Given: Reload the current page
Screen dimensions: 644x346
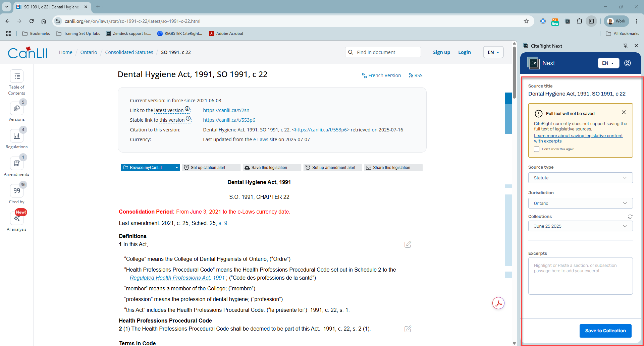Looking at the screenshot, I should pyautogui.click(x=32, y=21).
